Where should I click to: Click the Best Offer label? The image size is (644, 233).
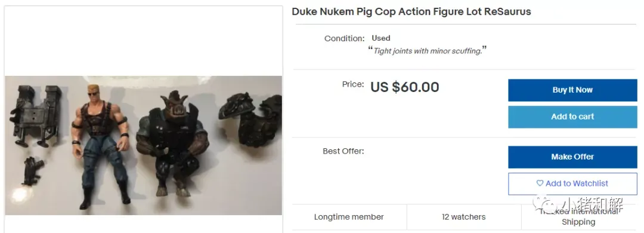pyautogui.click(x=343, y=151)
